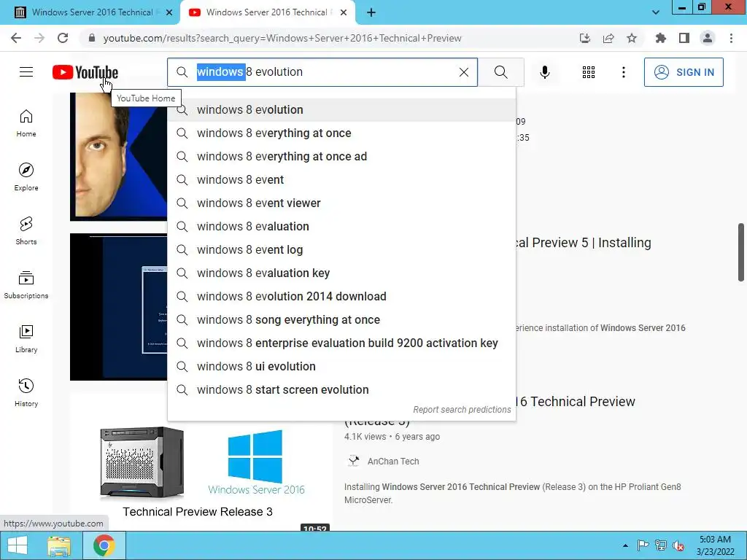Open the face thumbnail video
The image size is (747, 560).
click(x=119, y=157)
